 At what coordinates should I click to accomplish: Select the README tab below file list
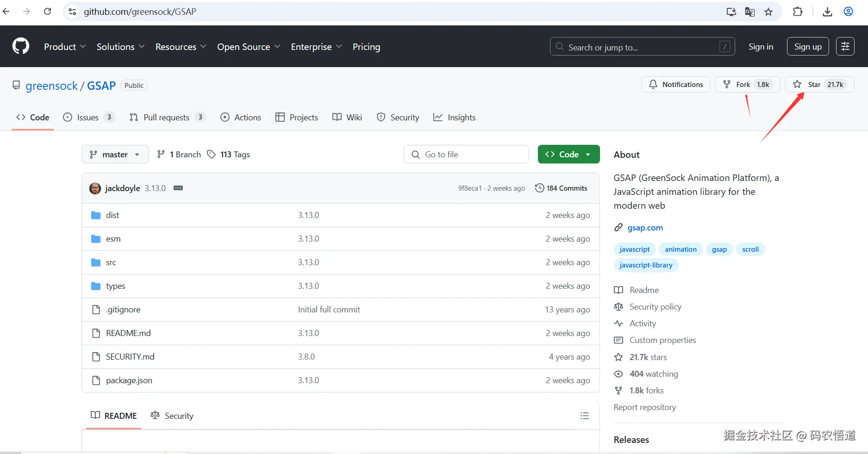[x=113, y=416]
